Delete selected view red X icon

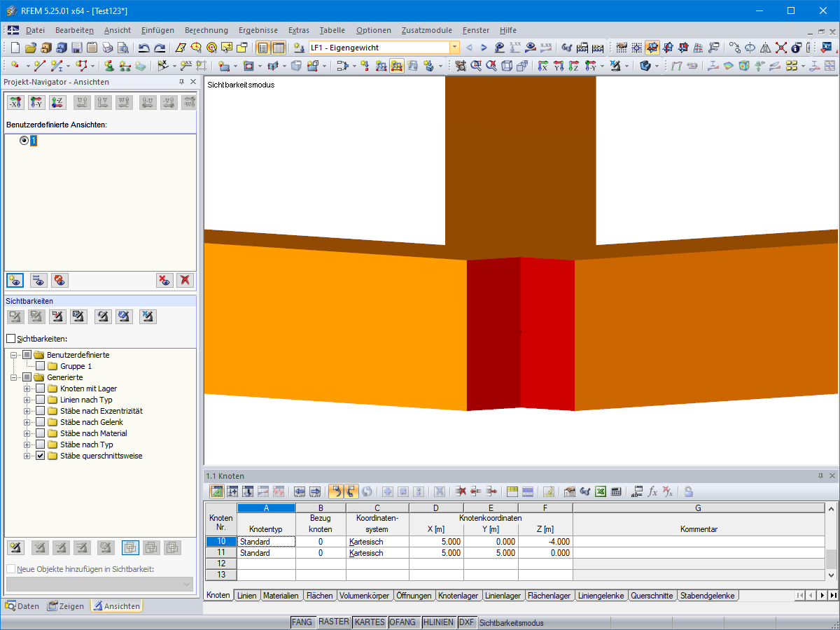(185, 280)
